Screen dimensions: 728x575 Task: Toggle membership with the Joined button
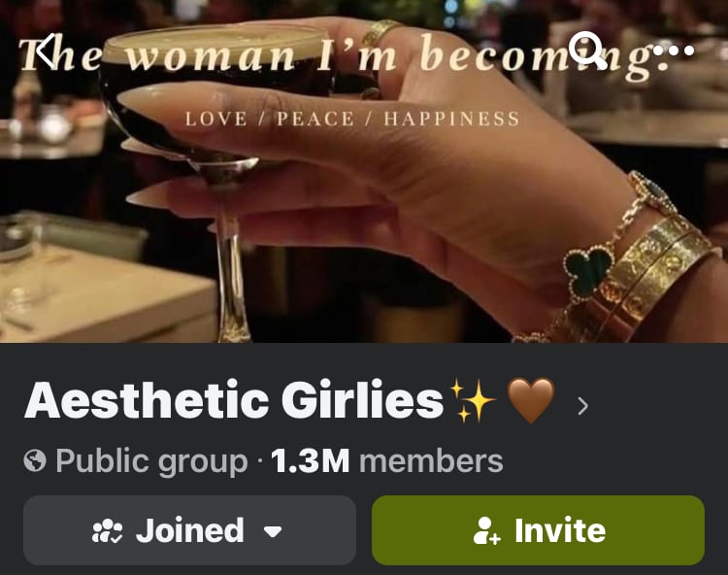(189, 530)
